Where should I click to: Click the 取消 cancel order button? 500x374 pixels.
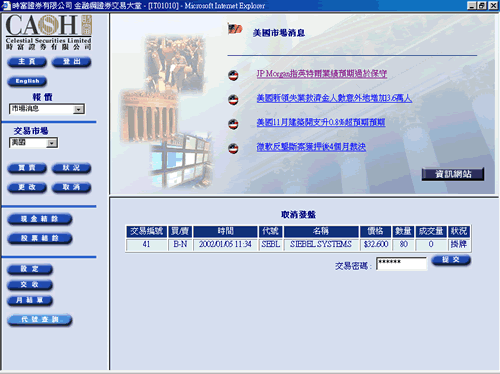(x=71, y=187)
